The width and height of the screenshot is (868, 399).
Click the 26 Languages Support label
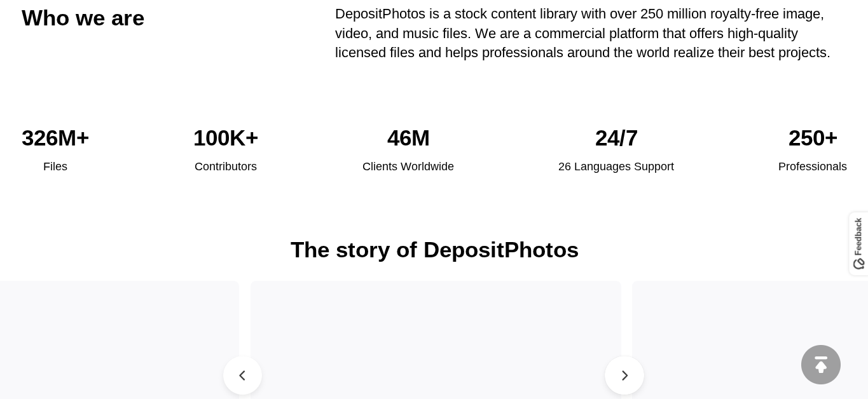point(616,166)
